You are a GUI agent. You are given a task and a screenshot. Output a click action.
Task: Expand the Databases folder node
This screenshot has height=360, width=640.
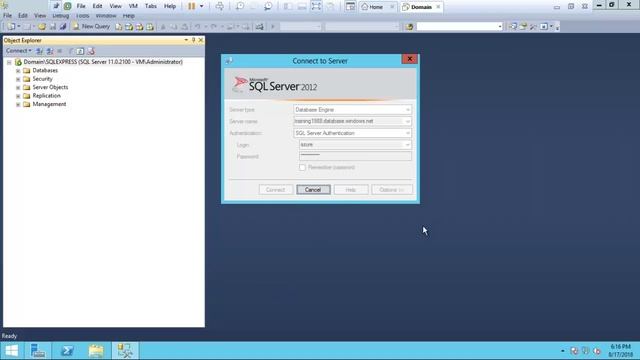[18, 71]
